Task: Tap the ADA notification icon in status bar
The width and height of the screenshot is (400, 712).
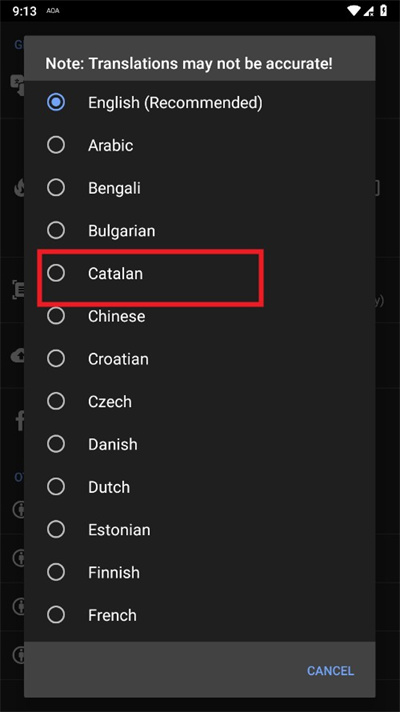Action: pos(53,11)
